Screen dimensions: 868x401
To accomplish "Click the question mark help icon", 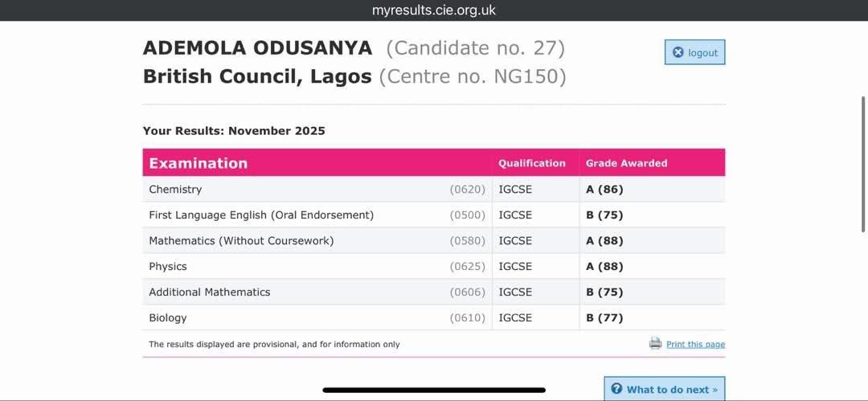I will coord(616,389).
